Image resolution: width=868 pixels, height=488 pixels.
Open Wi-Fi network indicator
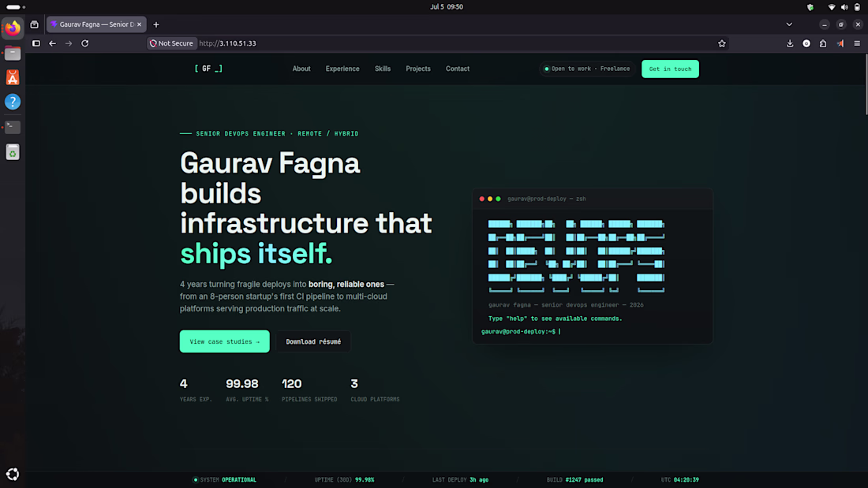point(832,7)
